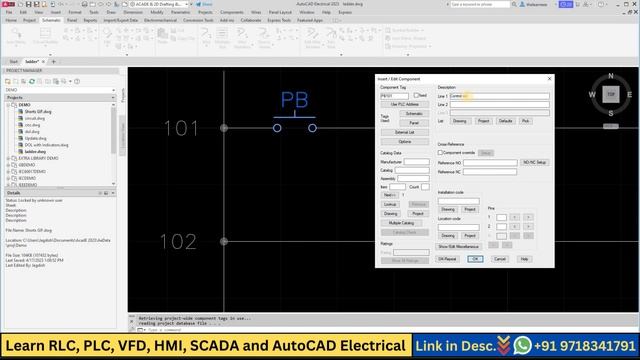Image resolution: width=640 pixels, height=360 pixels.
Task: Click the wire node on rung 101
Action: pos(224,128)
